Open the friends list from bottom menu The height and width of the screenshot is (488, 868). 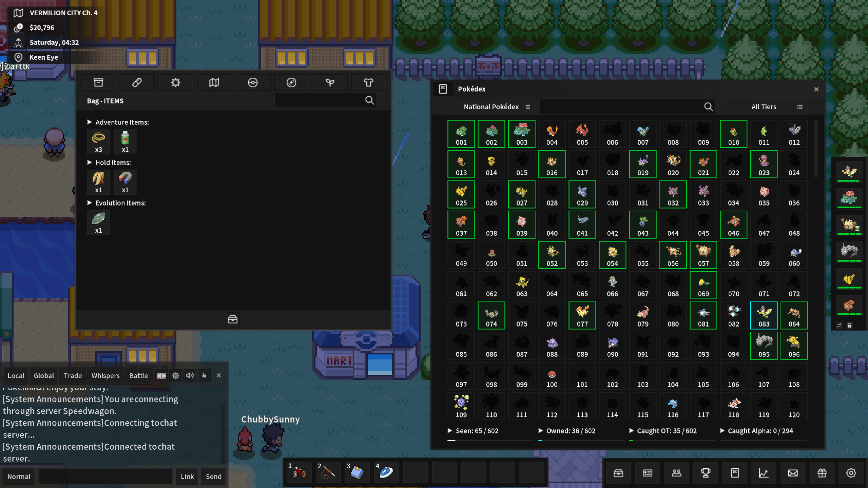tap(677, 473)
